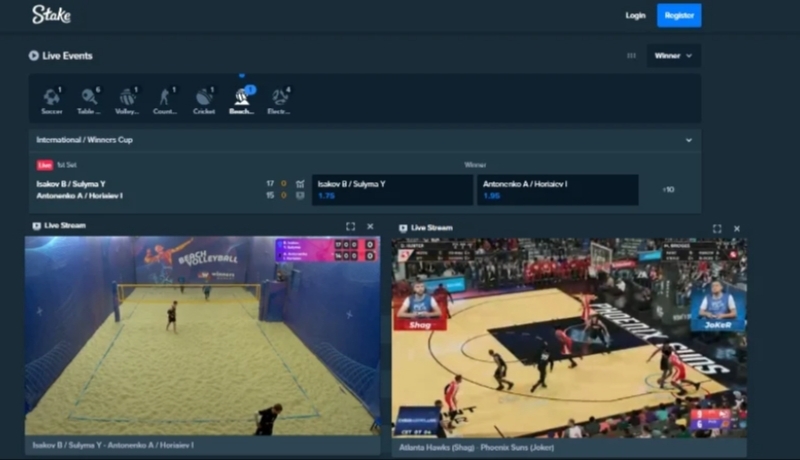Viewport: 800px width, 460px height.
Task: Select the Counter-Strike sport icon
Action: [x=165, y=100]
